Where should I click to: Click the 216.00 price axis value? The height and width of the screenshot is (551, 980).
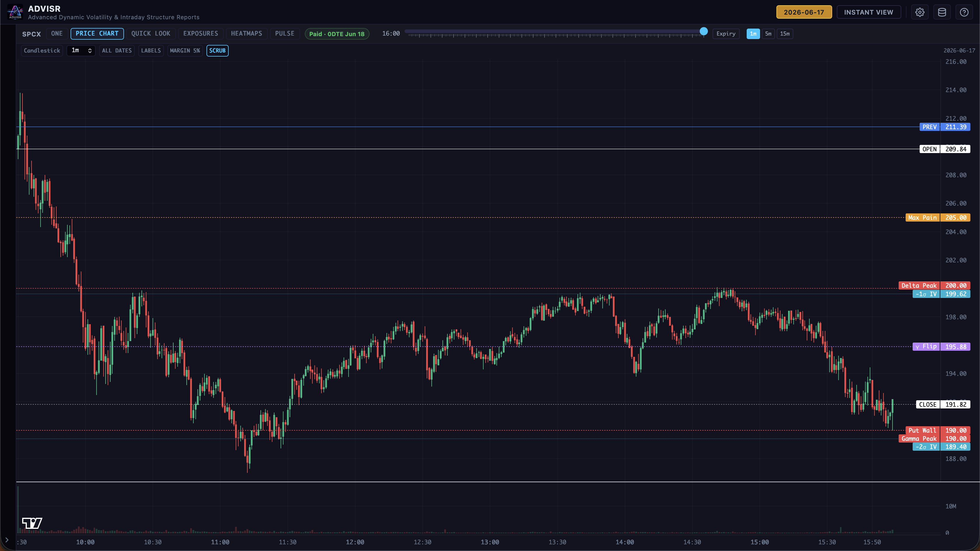[956, 62]
